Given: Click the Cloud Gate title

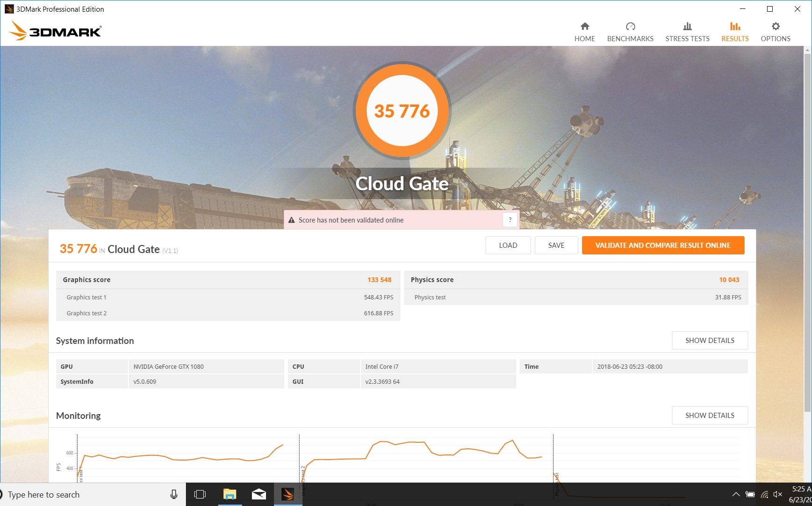Looking at the screenshot, I should point(402,184).
